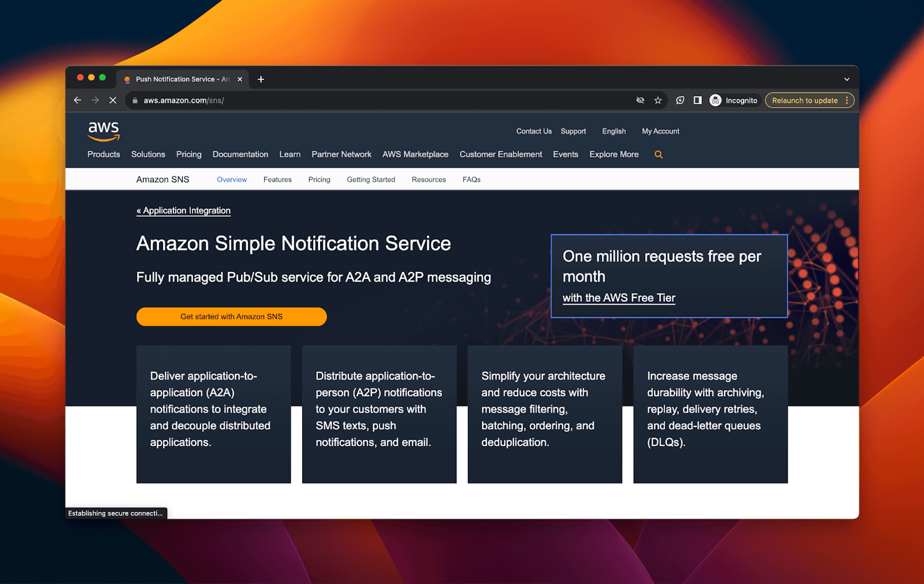This screenshot has height=584, width=924.
Task: Click the Incognito profile badge
Action: (x=735, y=100)
